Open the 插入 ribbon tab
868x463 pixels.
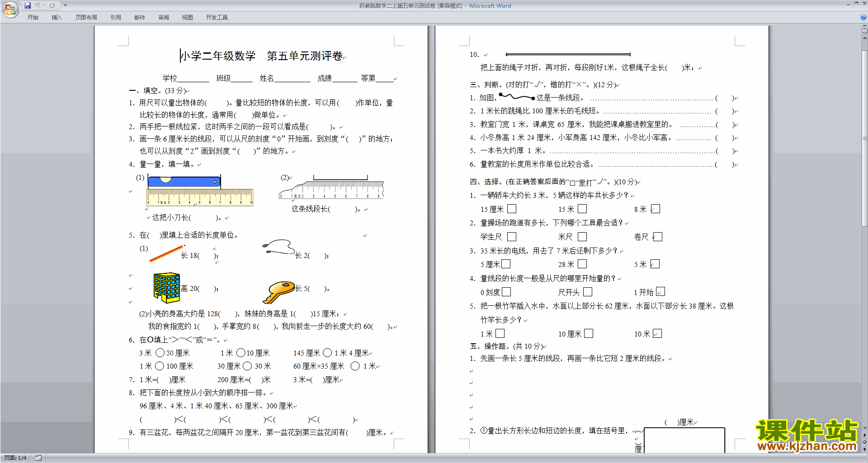point(57,17)
